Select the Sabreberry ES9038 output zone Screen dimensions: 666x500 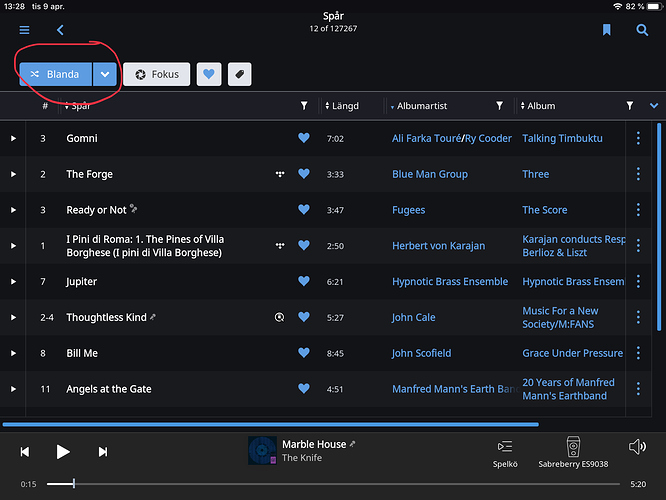coord(573,452)
